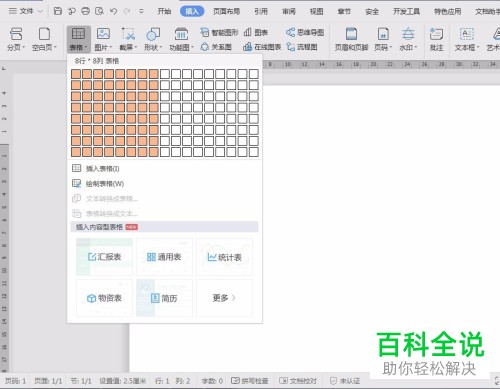Click the 未认证 status bar item

[345, 381]
